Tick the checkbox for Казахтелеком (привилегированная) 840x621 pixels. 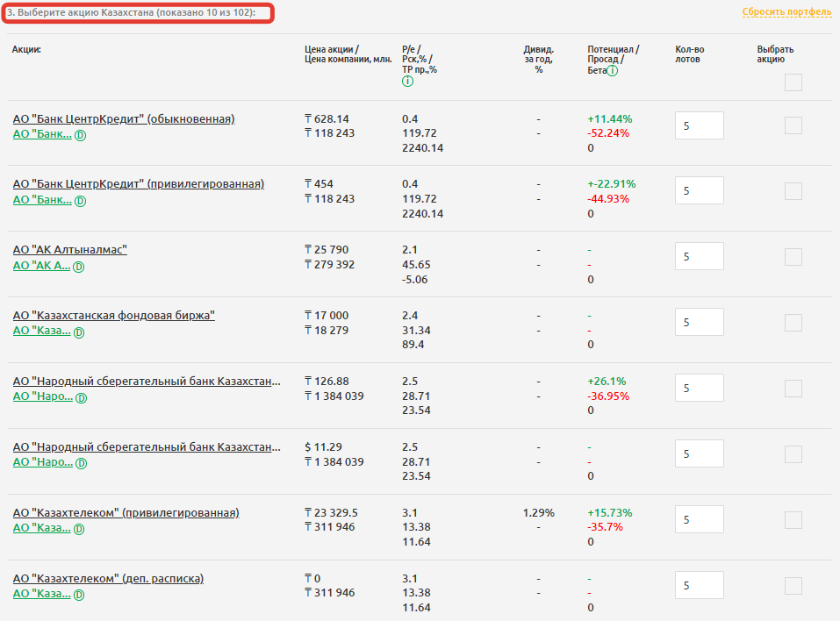(x=793, y=519)
